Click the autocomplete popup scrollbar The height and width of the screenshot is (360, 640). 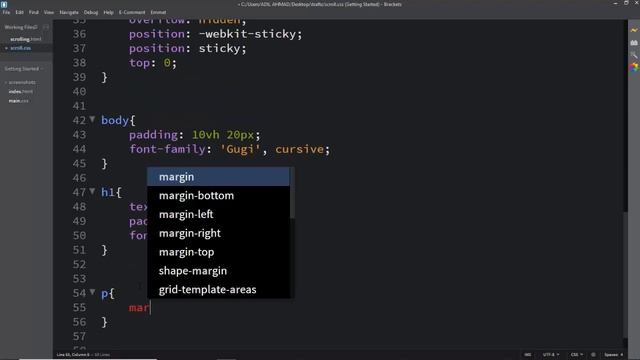292,193
